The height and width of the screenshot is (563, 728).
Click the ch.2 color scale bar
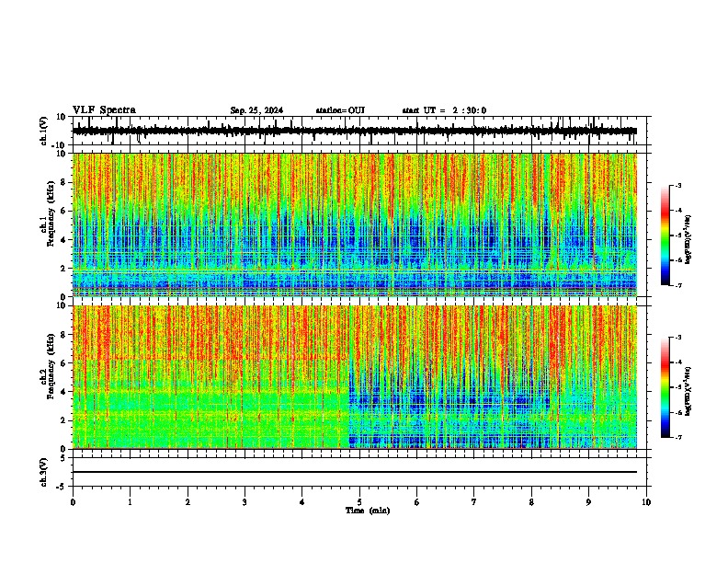coord(665,387)
